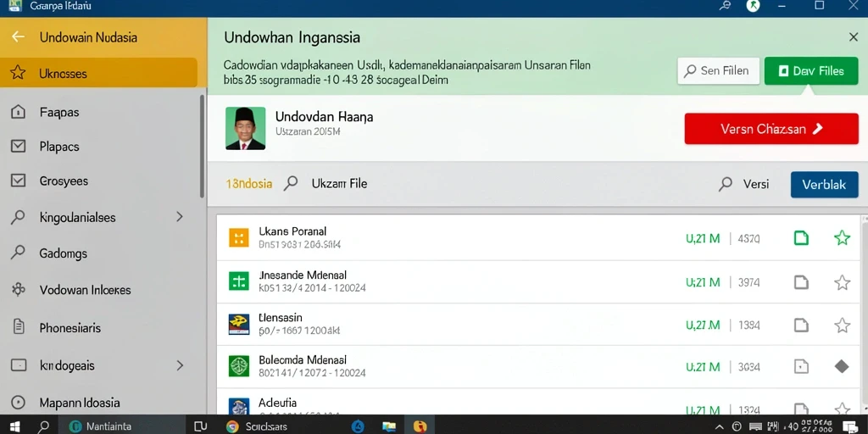This screenshot has width=868, height=434.
Task: Expand the kindogeais chevron
Action: tap(180, 365)
